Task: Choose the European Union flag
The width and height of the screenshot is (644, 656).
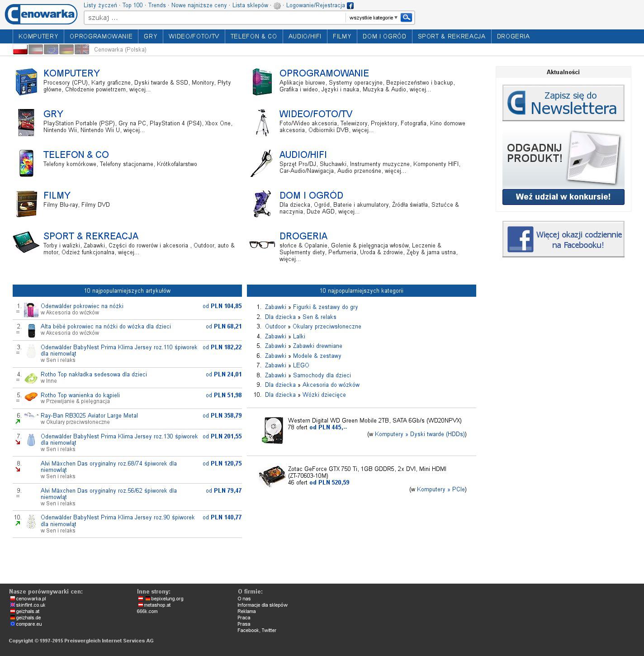Action: click(x=51, y=50)
